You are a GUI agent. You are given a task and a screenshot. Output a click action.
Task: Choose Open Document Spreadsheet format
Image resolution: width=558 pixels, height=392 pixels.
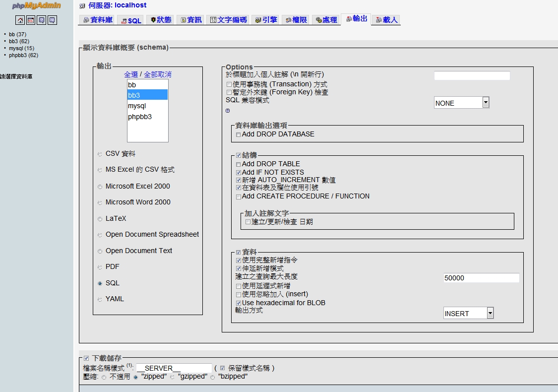[100, 235]
